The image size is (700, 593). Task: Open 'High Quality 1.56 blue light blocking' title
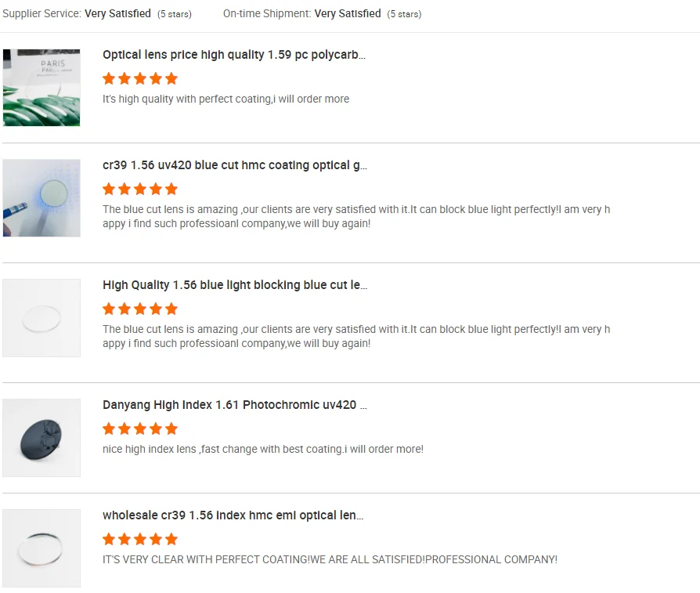coord(235,285)
